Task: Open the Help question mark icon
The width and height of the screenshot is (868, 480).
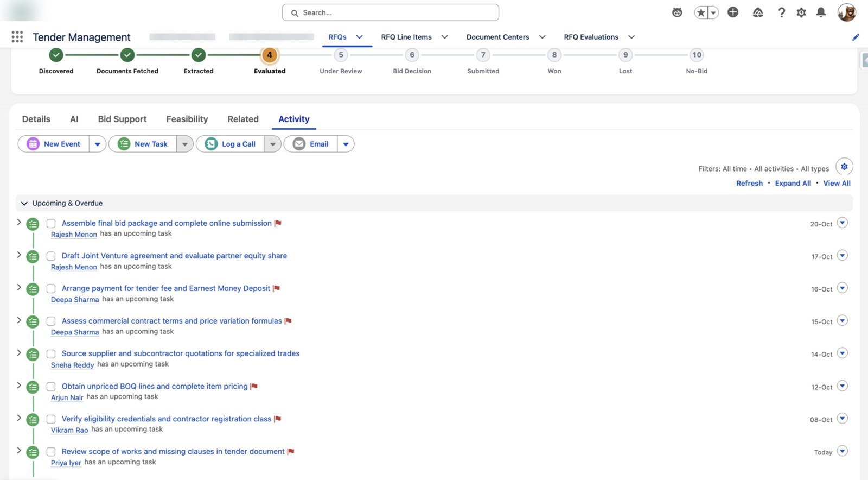Action: [x=781, y=12]
